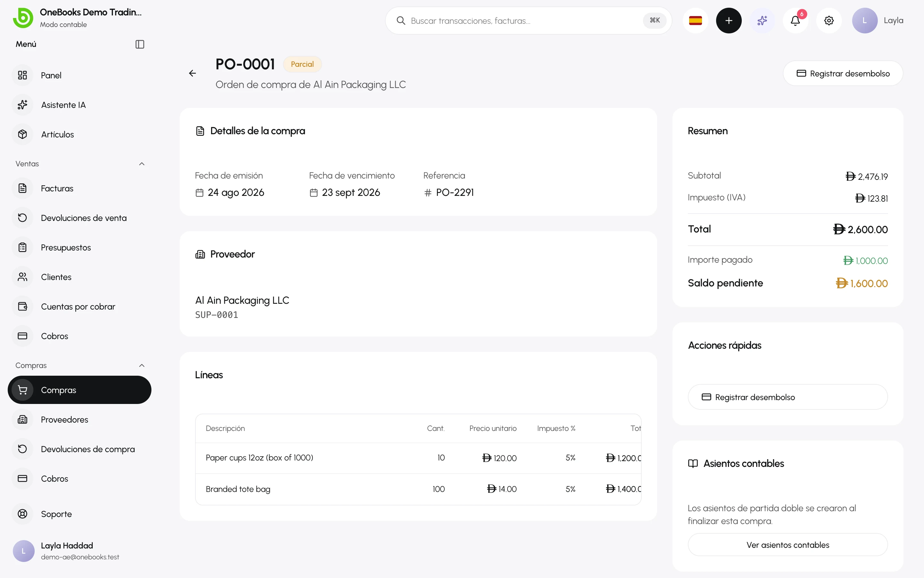
Task: Click the issue date 24 ago 2026
Action: [235, 192]
